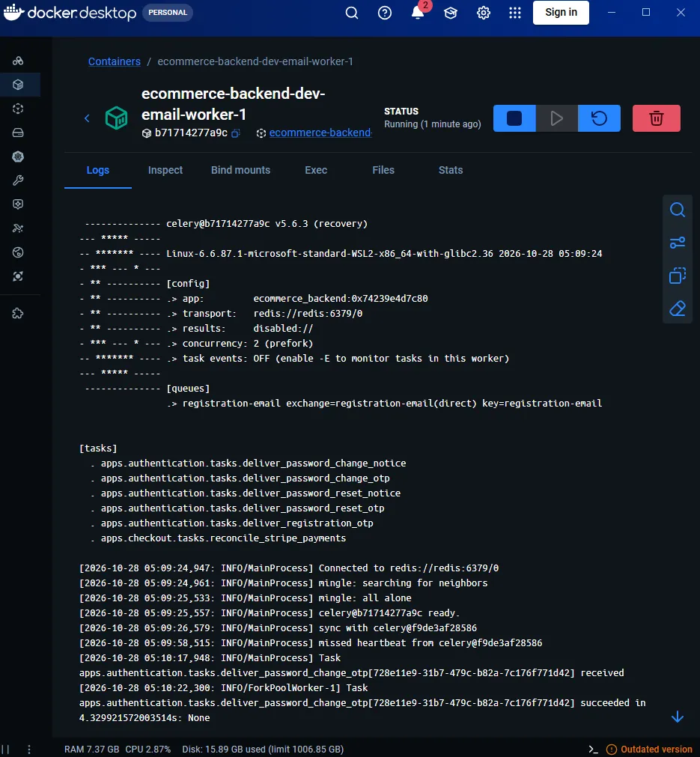Switch to the Logs tab
The height and width of the screenshot is (757, 700).
coord(97,170)
